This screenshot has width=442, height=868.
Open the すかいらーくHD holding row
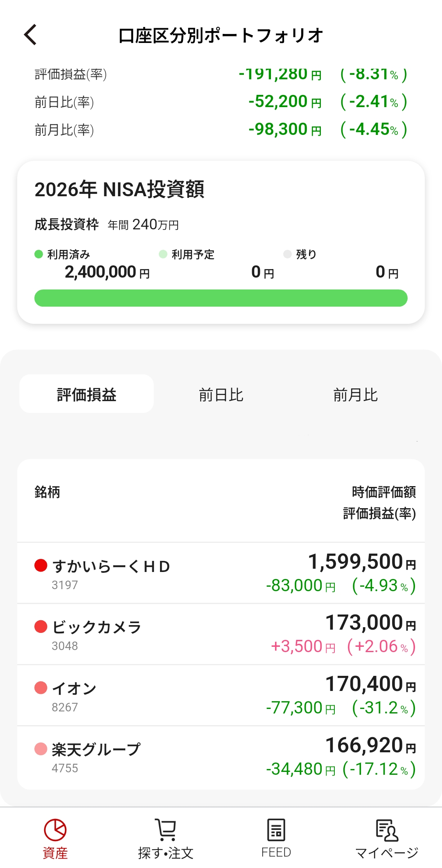coord(221,573)
